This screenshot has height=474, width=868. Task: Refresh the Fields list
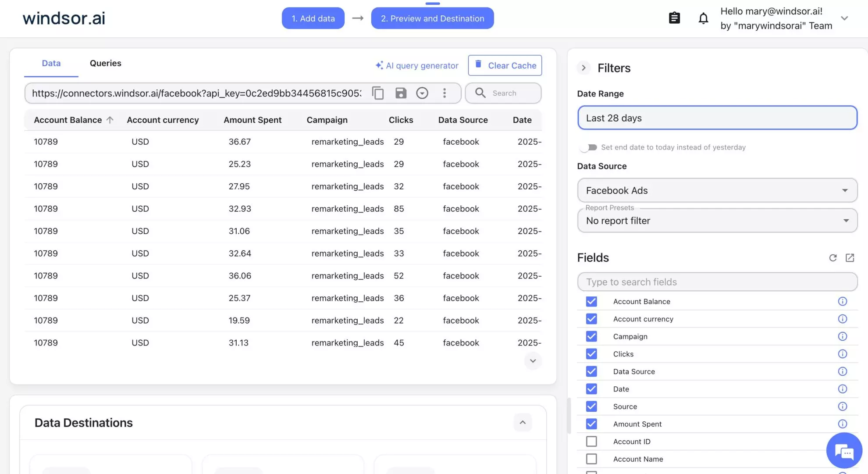coord(833,258)
